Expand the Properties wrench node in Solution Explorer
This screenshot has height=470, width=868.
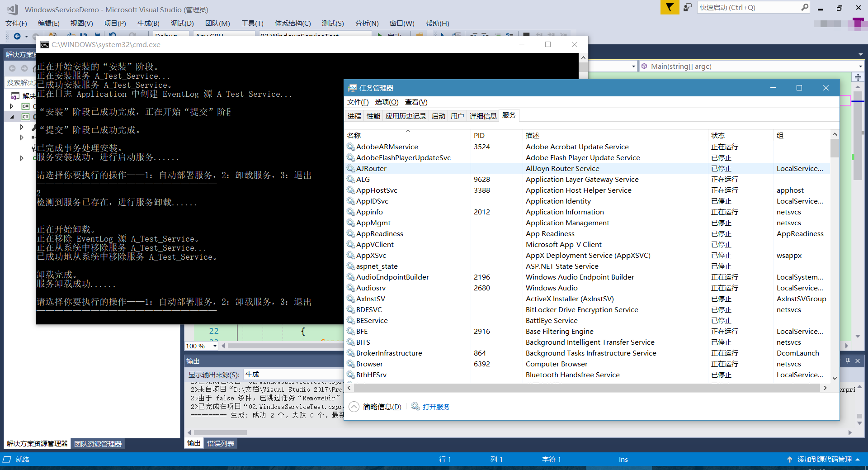22,127
